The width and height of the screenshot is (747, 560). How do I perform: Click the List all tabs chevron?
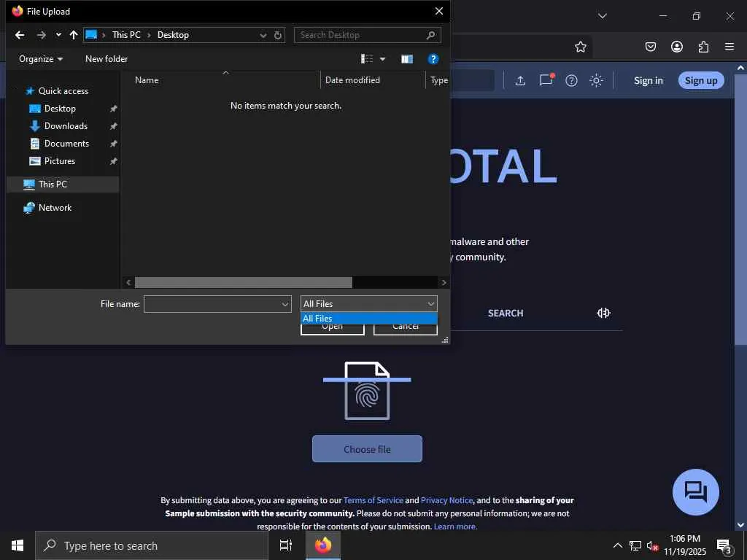click(x=602, y=16)
